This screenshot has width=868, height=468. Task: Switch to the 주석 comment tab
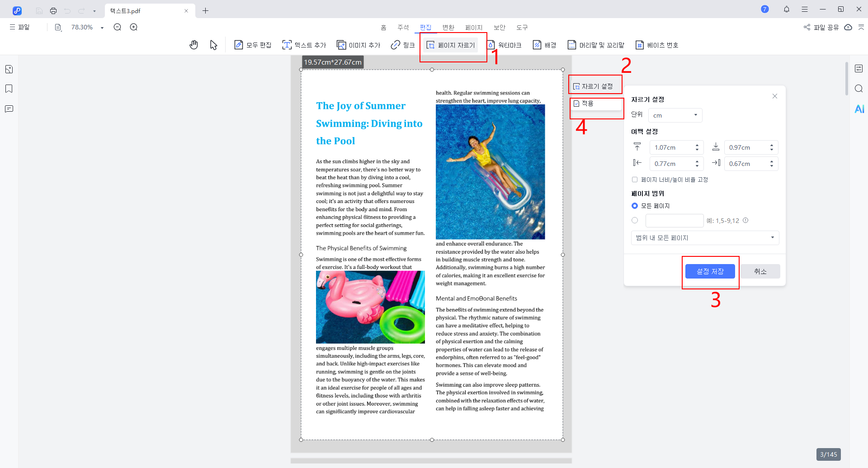click(x=403, y=28)
